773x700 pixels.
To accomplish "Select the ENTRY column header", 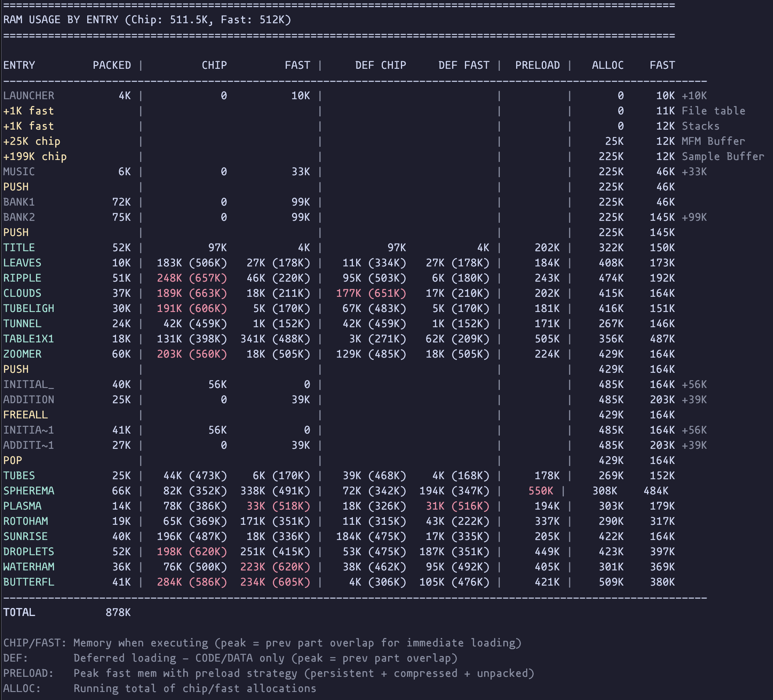I will [19, 65].
